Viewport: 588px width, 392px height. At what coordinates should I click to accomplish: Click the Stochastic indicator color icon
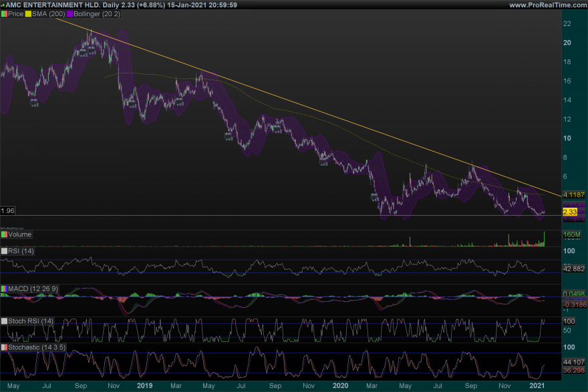coord(4,347)
